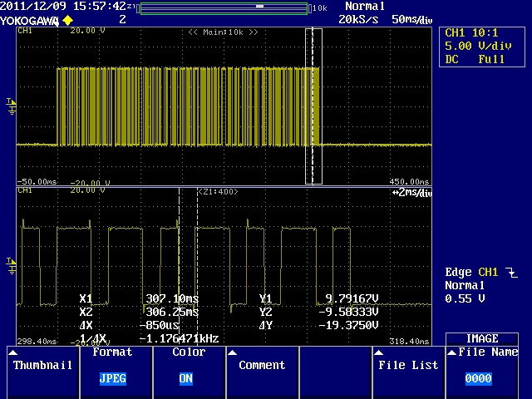The width and height of the screenshot is (532, 399).
Task: Click the Main:10k window label
Action: point(224,32)
